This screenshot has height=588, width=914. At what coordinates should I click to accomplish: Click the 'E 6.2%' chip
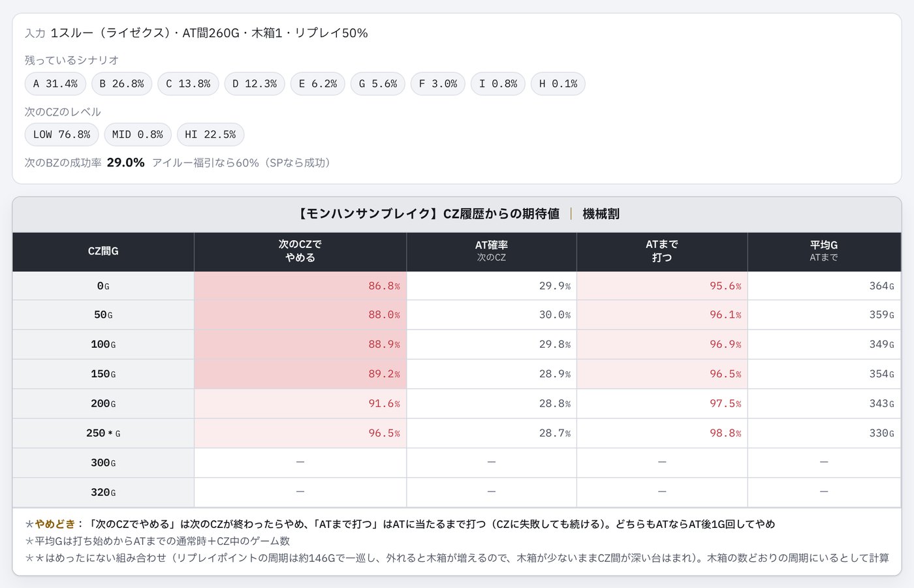click(x=318, y=84)
